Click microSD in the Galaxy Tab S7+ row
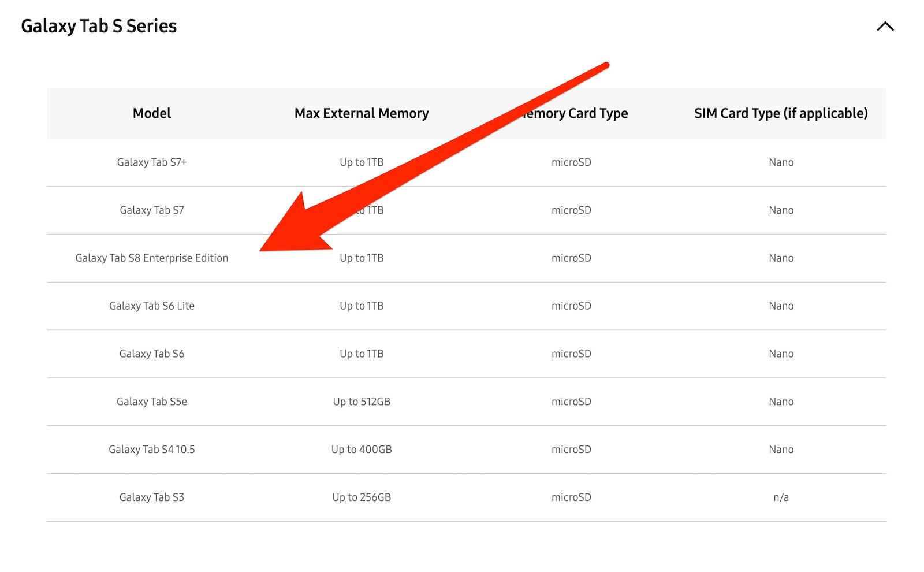 [571, 162]
